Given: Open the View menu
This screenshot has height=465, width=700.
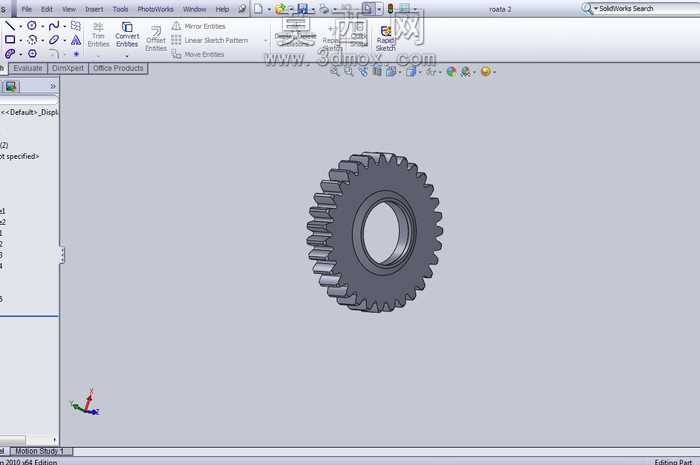Looking at the screenshot, I should pyautogui.click(x=69, y=9).
